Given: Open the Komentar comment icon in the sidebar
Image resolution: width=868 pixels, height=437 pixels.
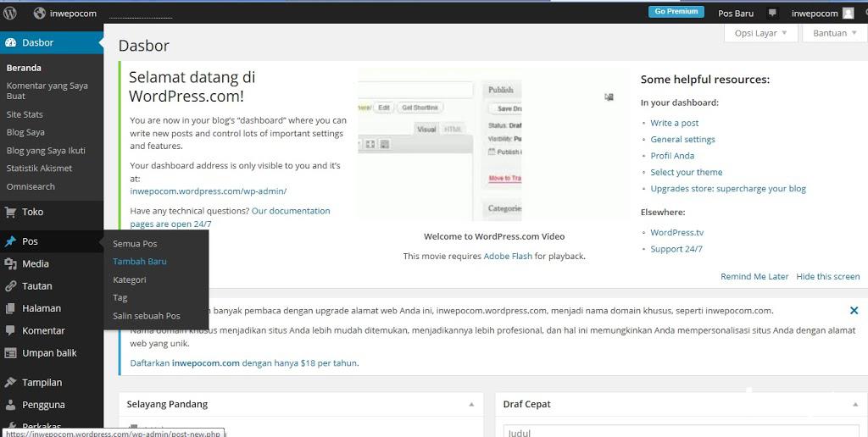Looking at the screenshot, I should [10, 330].
